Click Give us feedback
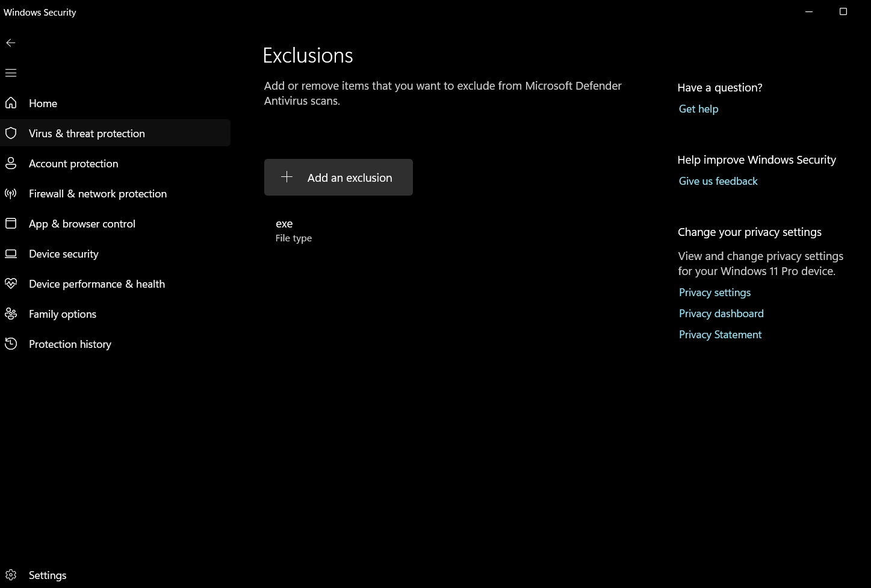This screenshot has width=871, height=588. pyautogui.click(x=718, y=181)
